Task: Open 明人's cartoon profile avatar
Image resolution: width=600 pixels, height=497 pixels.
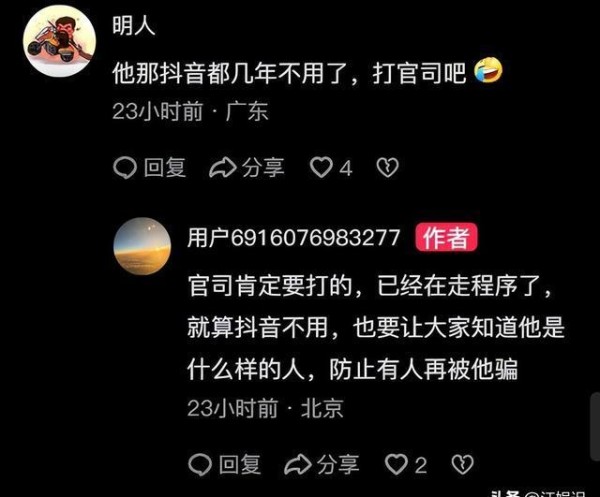Action: [x=59, y=41]
